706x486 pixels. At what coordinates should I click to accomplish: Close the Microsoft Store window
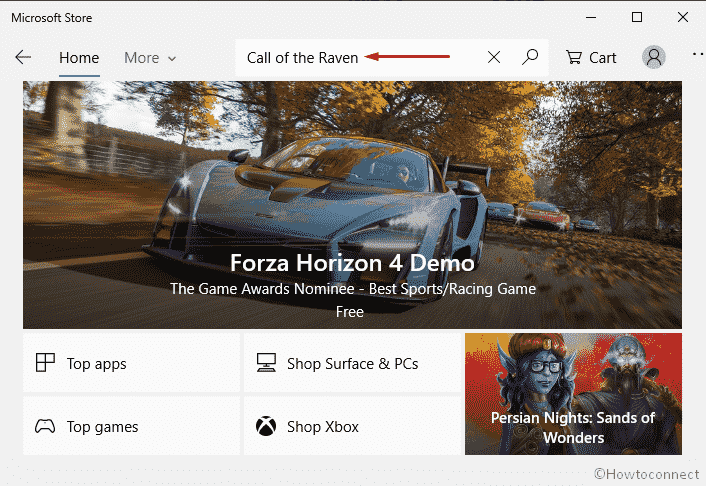click(683, 17)
